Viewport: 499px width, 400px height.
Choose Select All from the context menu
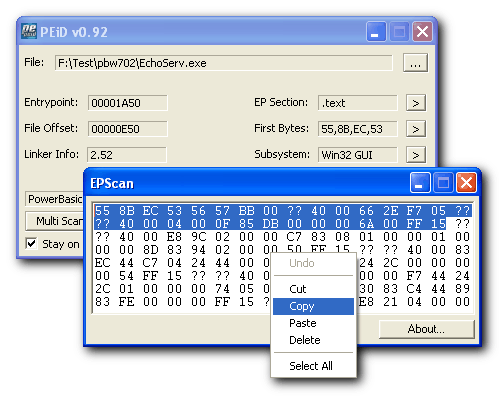coord(313,366)
